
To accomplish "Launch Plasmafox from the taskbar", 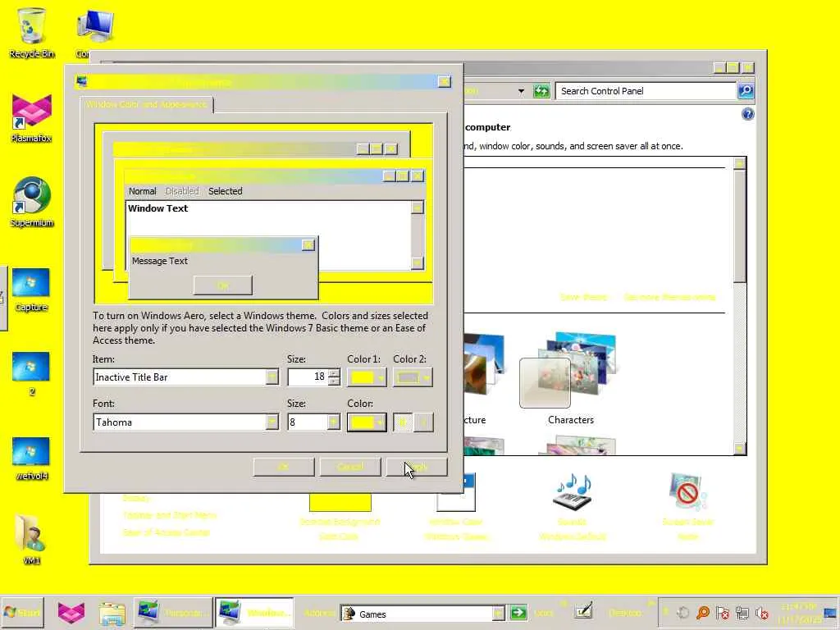I will point(71,613).
